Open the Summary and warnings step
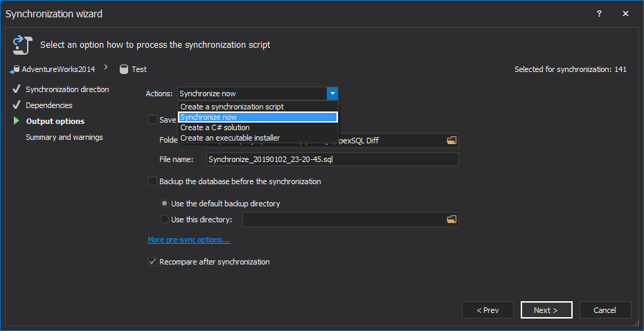644x331 pixels. pyautogui.click(x=64, y=137)
